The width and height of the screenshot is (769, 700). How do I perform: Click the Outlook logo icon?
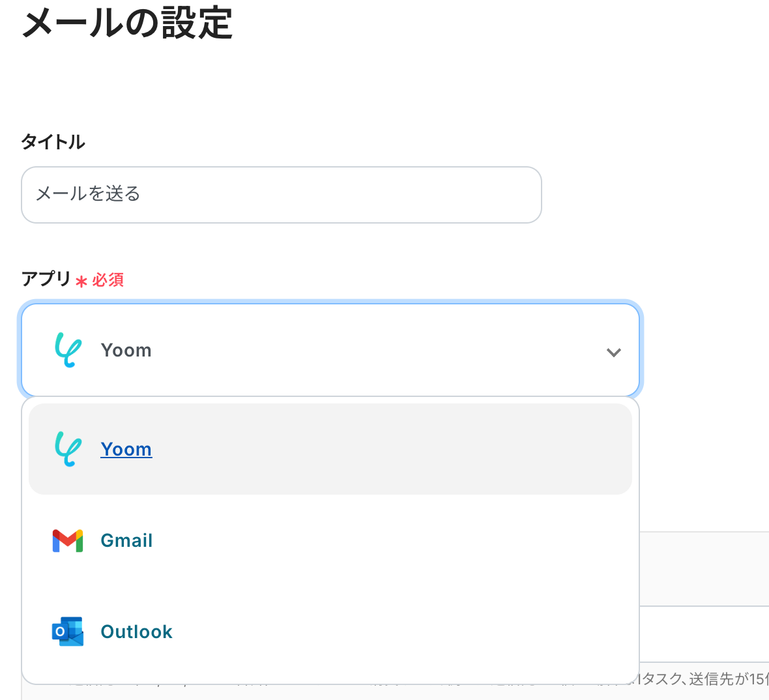pyautogui.click(x=68, y=632)
